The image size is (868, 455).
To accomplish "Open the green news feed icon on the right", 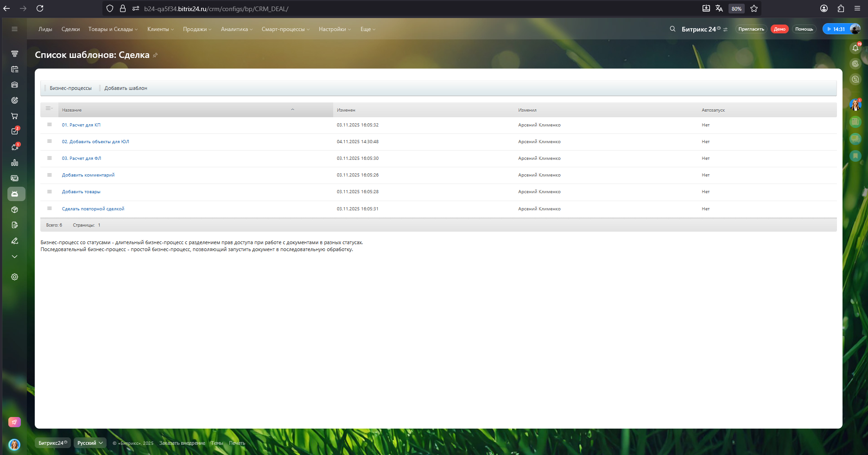I will point(855,122).
